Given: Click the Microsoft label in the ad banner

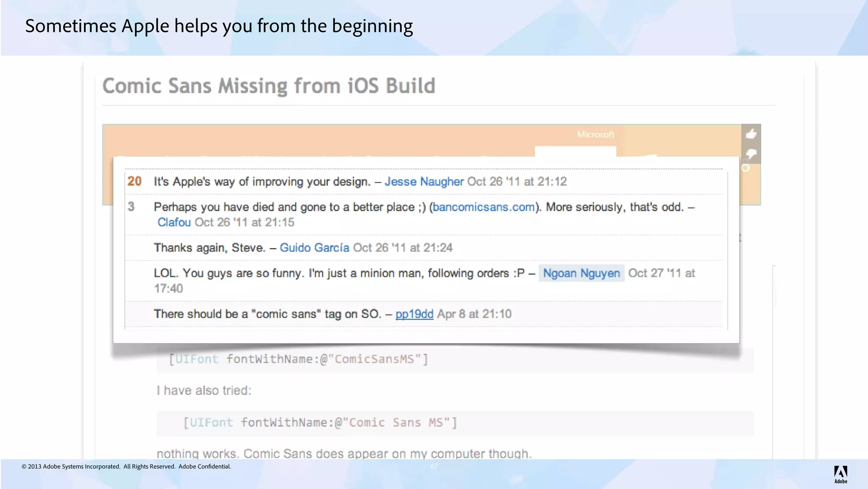Looking at the screenshot, I should pyautogui.click(x=595, y=134).
